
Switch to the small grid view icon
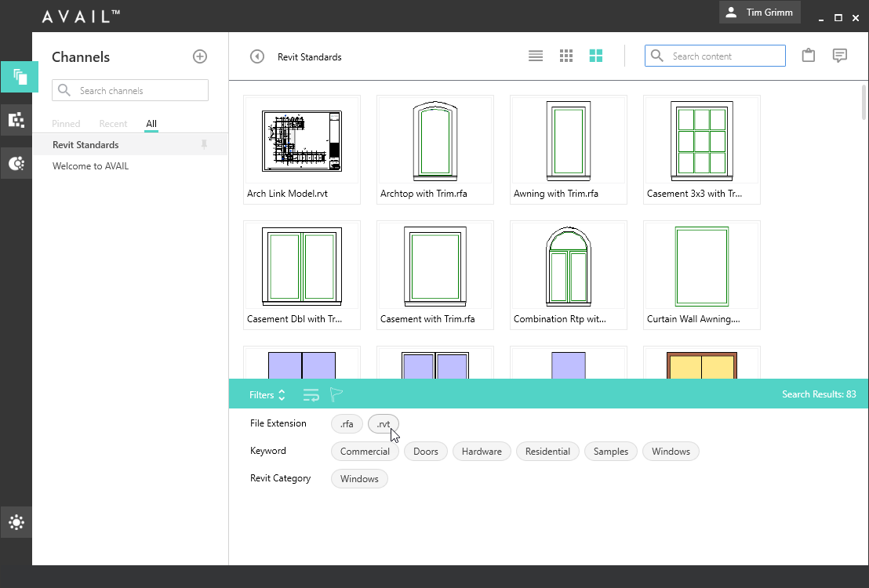(x=566, y=56)
